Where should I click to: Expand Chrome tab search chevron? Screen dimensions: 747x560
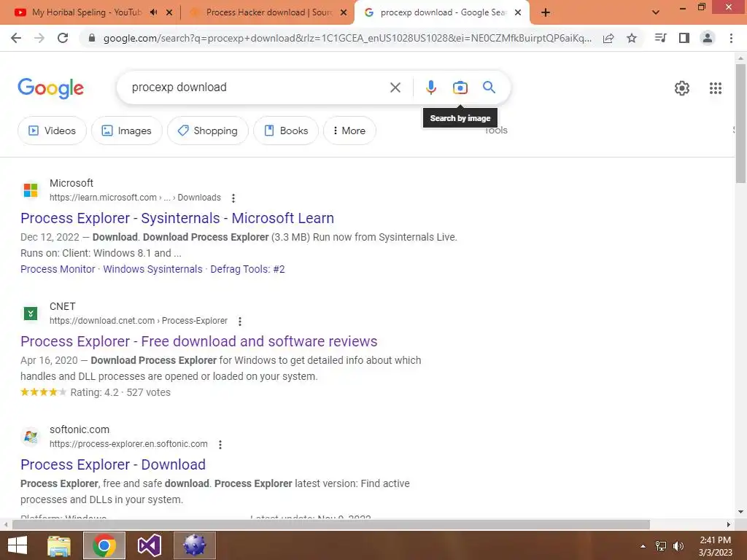click(656, 12)
